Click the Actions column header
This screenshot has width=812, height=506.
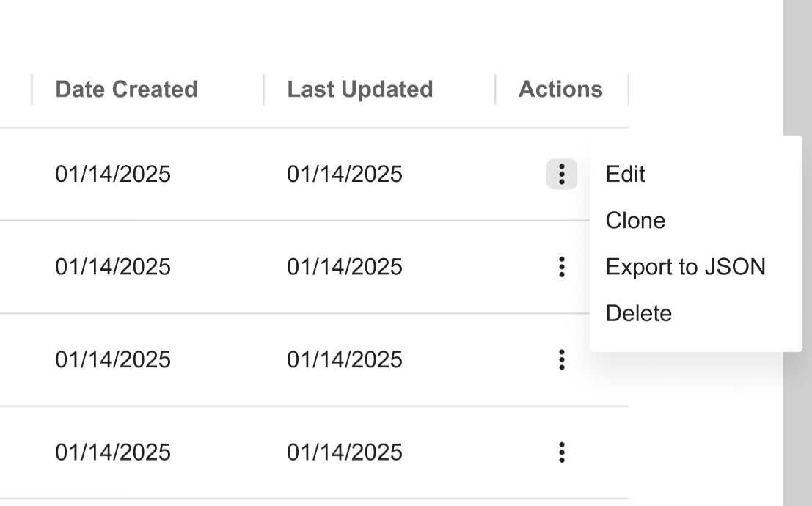[560, 89]
